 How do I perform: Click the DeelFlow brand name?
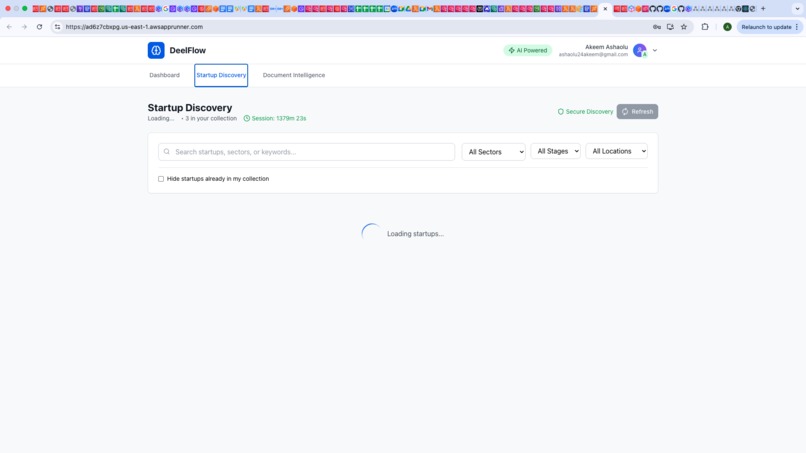click(188, 50)
